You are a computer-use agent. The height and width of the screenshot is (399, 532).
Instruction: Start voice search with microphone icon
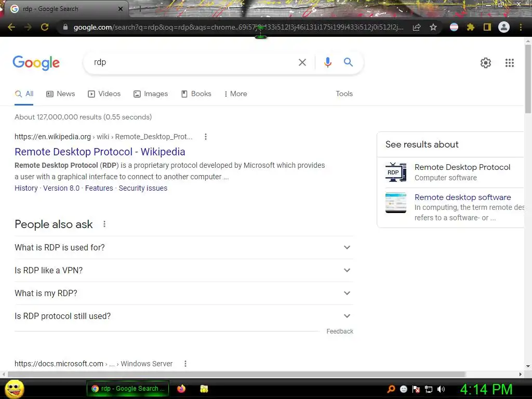328,62
